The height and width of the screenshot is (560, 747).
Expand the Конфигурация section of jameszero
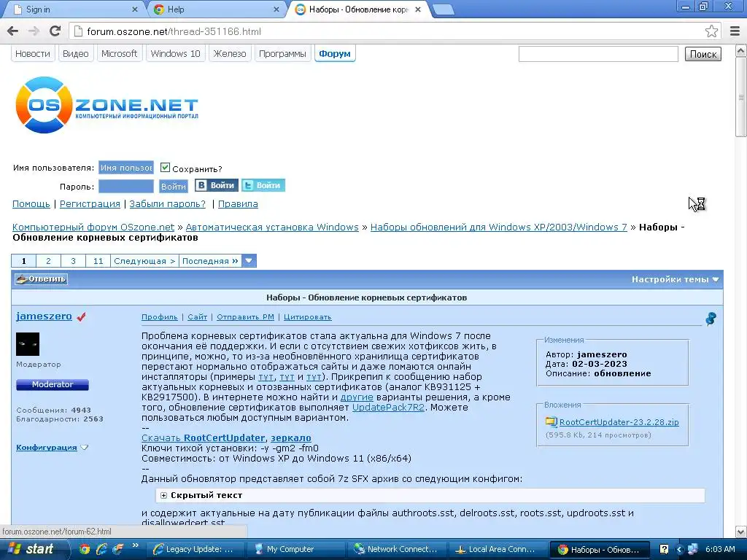pos(52,448)
